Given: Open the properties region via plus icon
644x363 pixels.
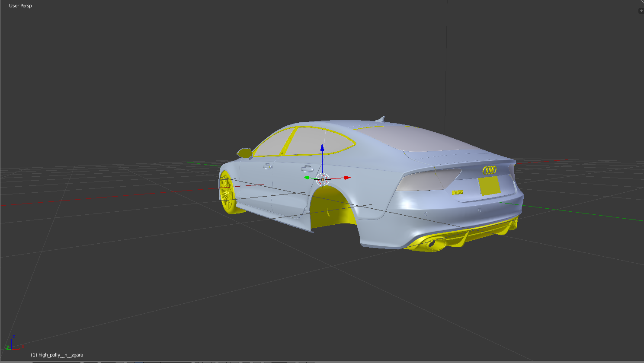Looking at the screenshot, I should [641, 11].
